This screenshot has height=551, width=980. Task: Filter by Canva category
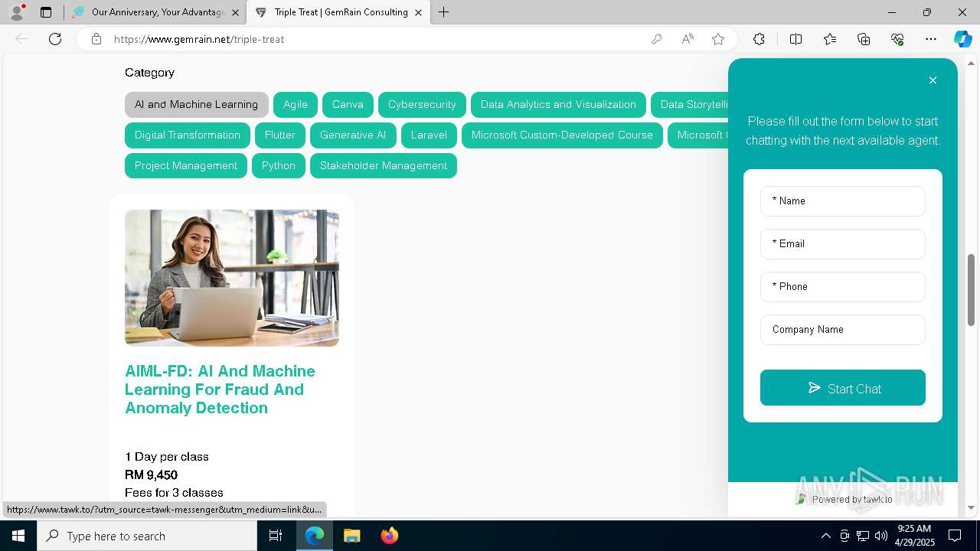[348, 105]
